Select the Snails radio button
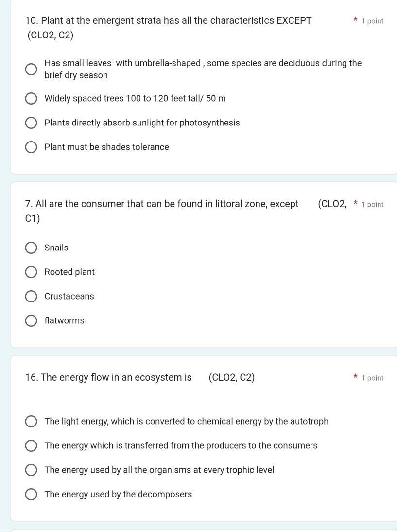Image resolution: width=397 pixels, height=532 pixels. [x=31, y=248]
